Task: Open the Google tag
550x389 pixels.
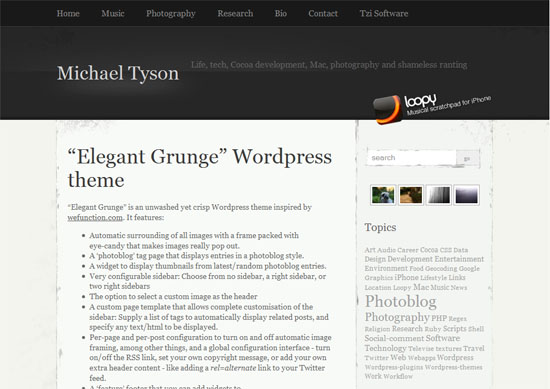Action: (x=469, y=269)
